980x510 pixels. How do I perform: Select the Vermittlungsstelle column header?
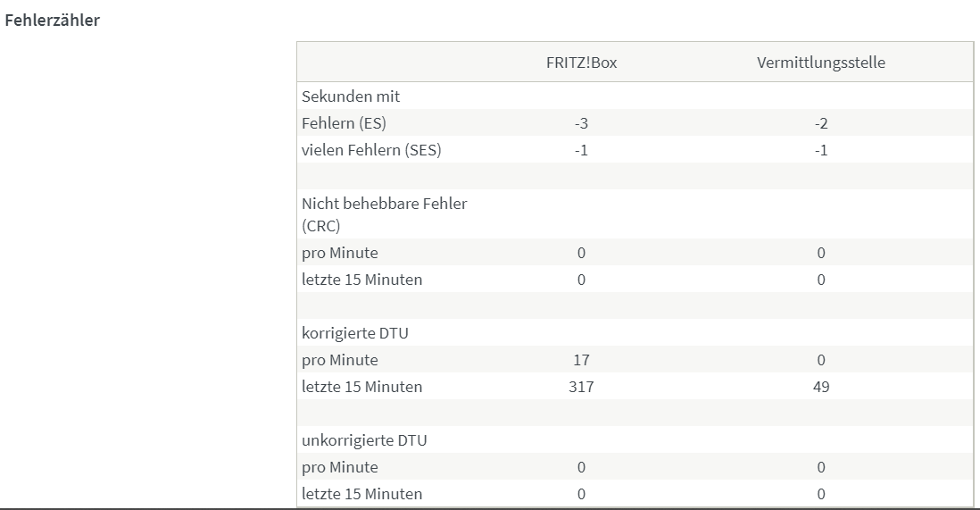tap(820, 63)
